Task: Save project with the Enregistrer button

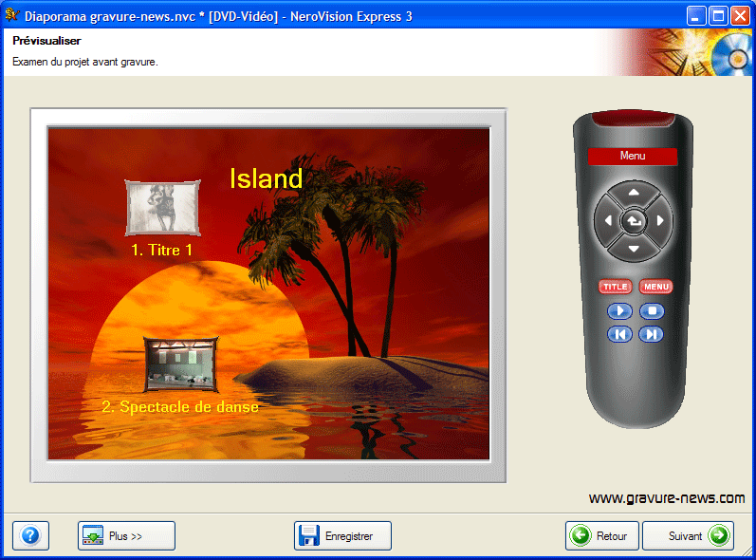Action: [342, 535]
